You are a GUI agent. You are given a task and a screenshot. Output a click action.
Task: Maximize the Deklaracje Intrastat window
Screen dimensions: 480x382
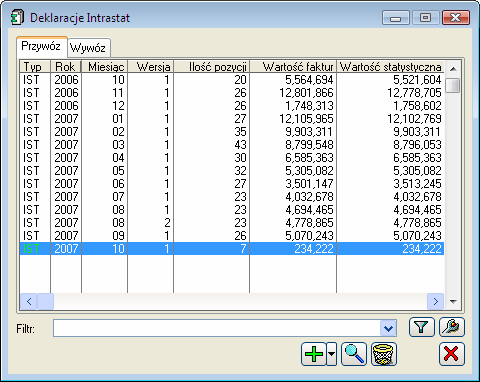coord(425,18)
